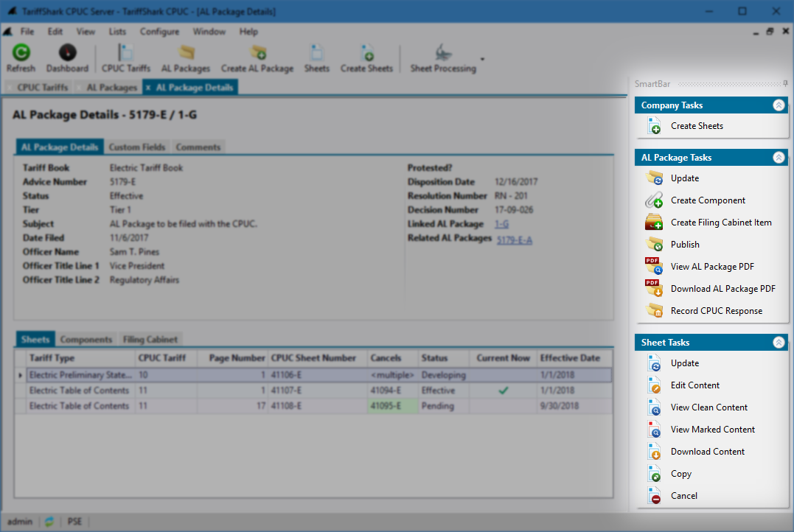Click the Edit Content icon
794x532 pixels.
(654, 385)
